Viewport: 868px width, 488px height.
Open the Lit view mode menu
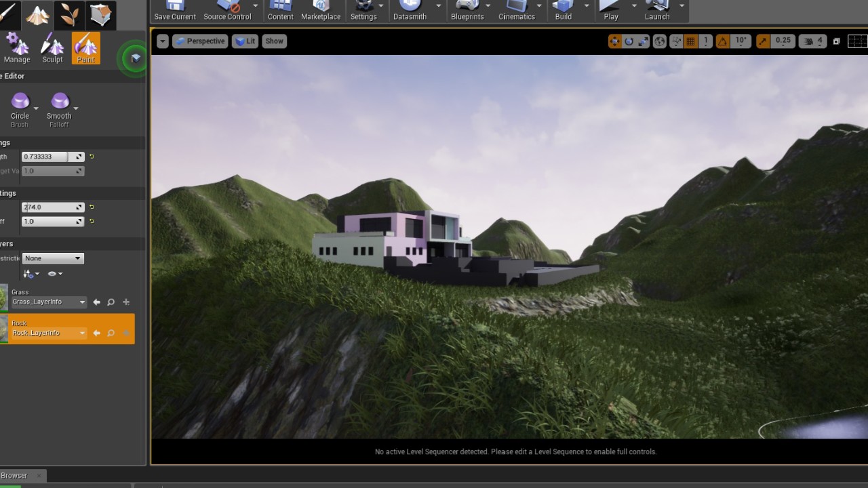click(x=245, y=41)
